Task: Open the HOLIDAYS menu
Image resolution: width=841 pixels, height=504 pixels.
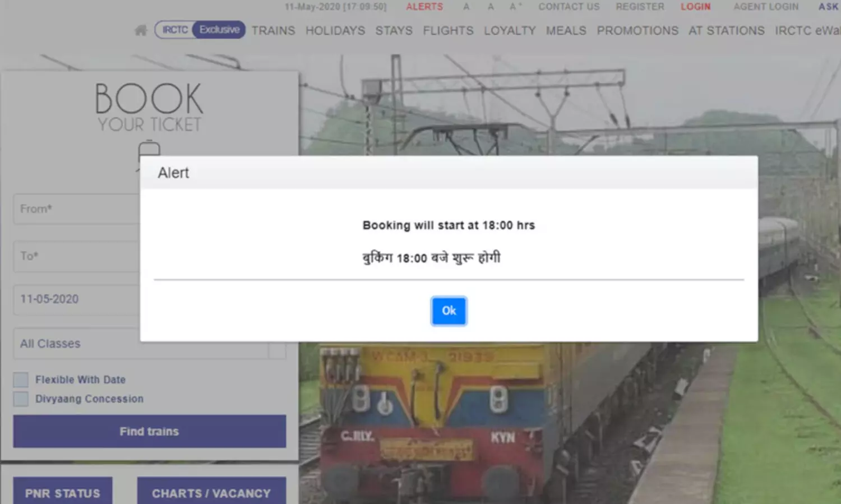Action: [335, 31]
